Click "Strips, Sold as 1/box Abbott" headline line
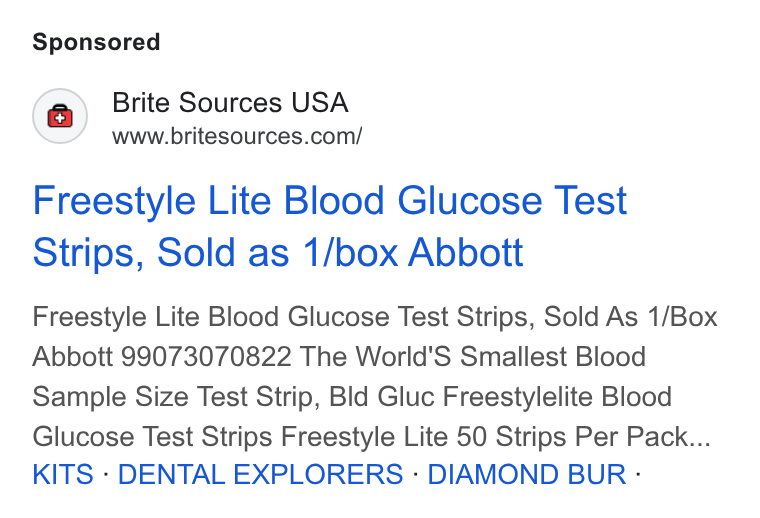The image size is (760, 518). (x=278, y=252)
